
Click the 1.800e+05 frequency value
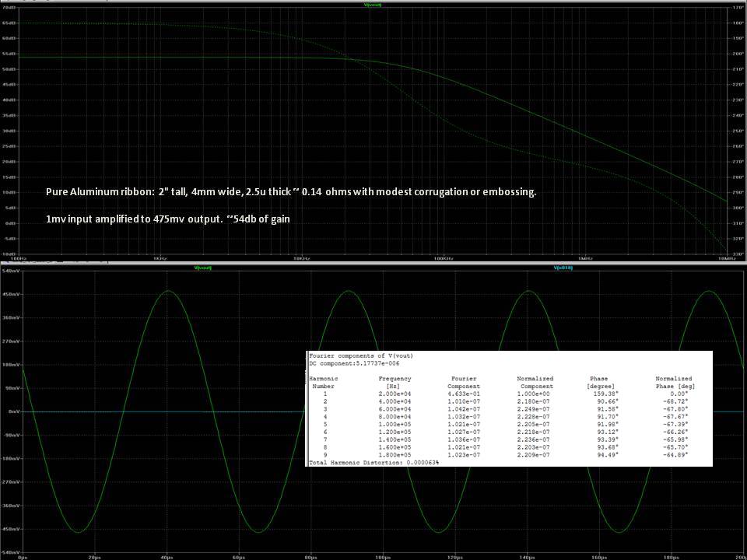pos(395,455)
